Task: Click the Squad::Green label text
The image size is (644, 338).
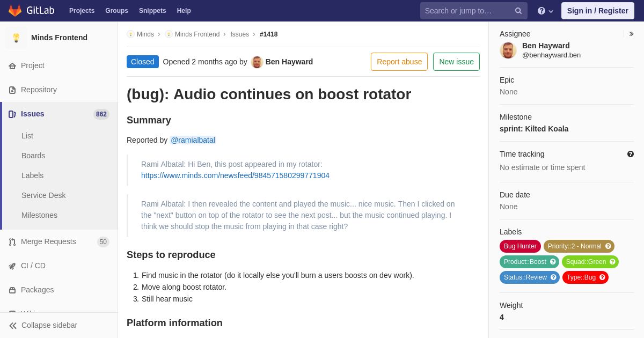Action: click(x=586, y=262)
